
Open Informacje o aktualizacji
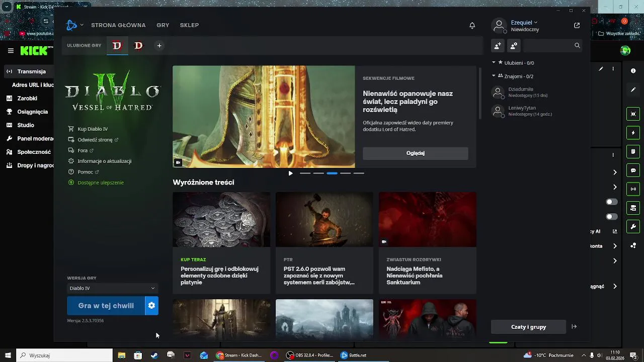(100, 161)
